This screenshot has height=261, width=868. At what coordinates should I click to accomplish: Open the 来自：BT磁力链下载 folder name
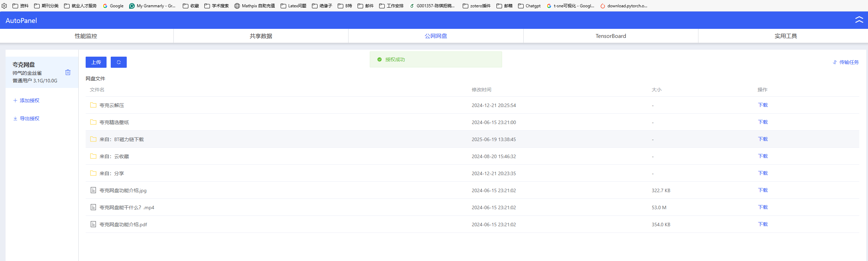tap(122, 139)
